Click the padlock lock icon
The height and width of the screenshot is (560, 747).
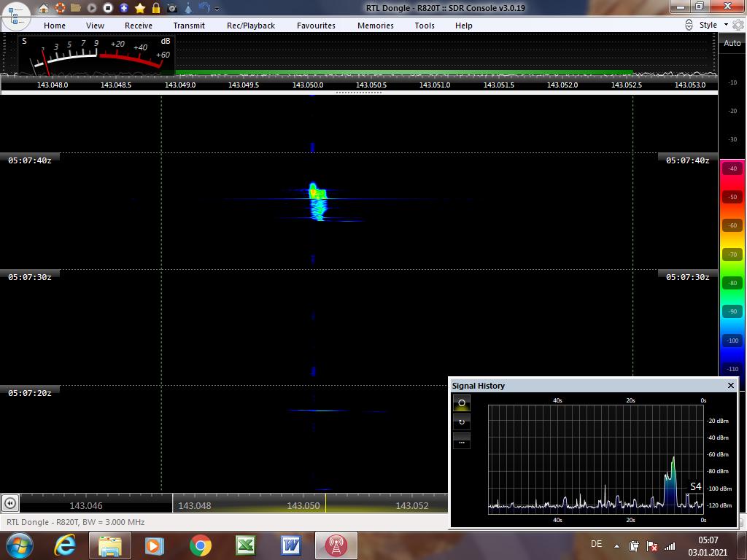pos(156,8)
